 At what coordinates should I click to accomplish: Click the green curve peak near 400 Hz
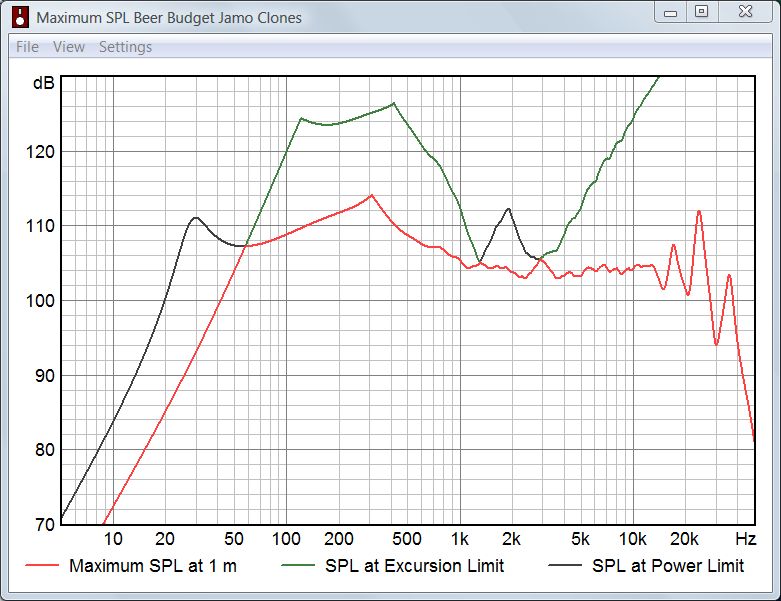tap(393, 104)
